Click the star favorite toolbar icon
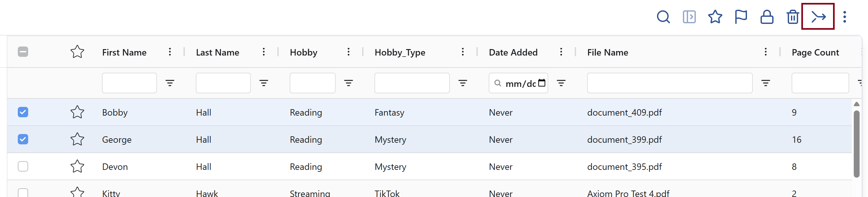The image size is (868, 197). pos(715,17)
